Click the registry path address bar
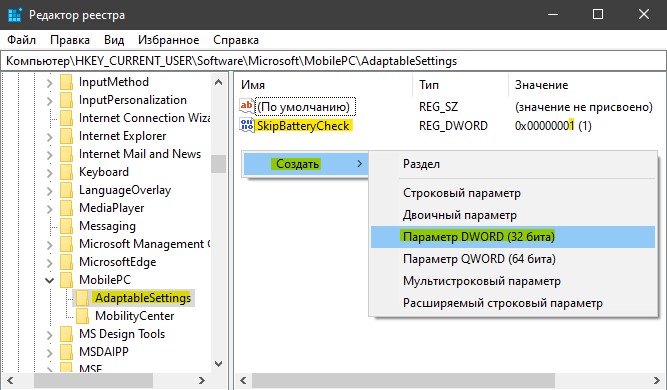The width and height of the screenshot is (667, 390). coord(333,61)
